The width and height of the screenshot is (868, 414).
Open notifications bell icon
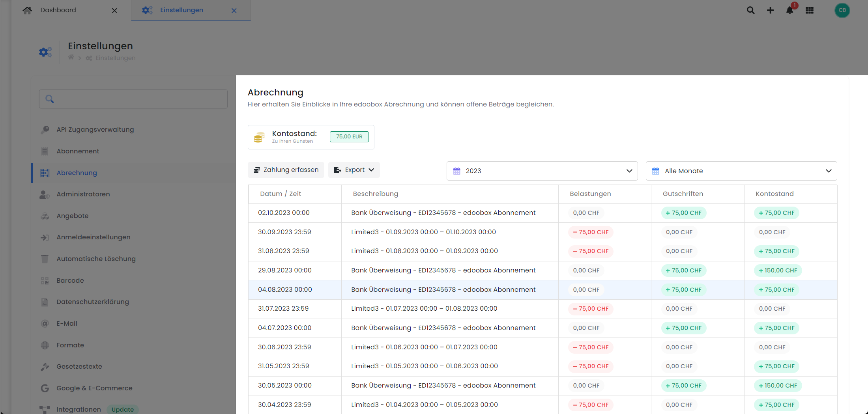click(x=789, y=10)
